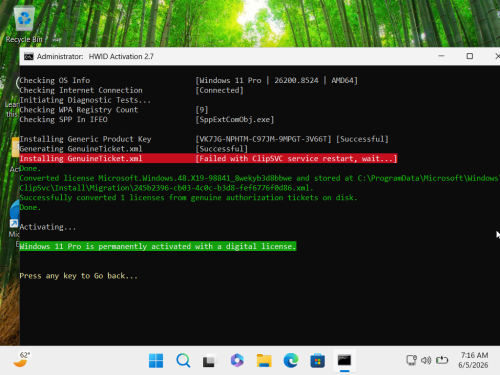This screenshot has height=375, width=500.
Task: Select the command prompt taskbar icon
Action: click(x=344, y=361)
